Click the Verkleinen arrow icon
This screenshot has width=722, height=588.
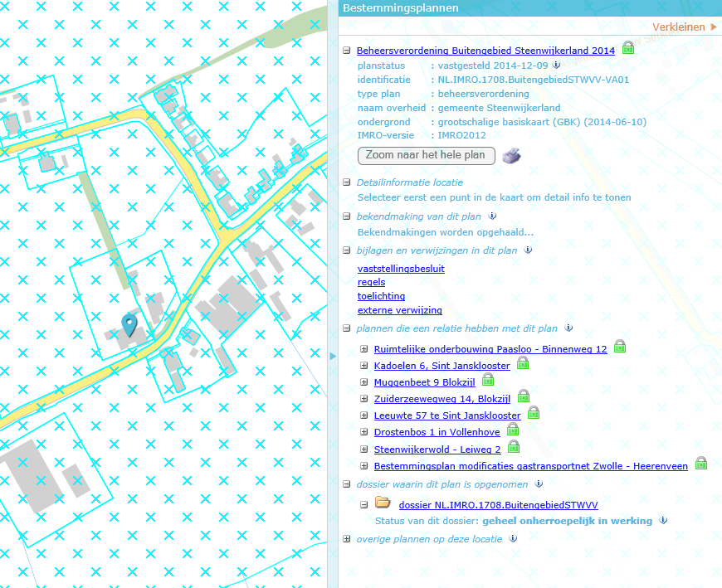tap(714, 27)
